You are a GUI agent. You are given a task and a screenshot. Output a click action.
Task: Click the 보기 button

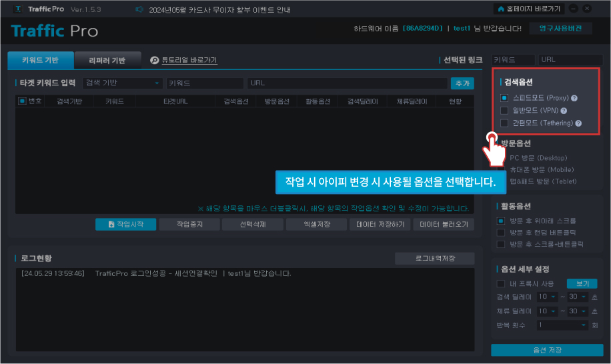coord(582,284)
